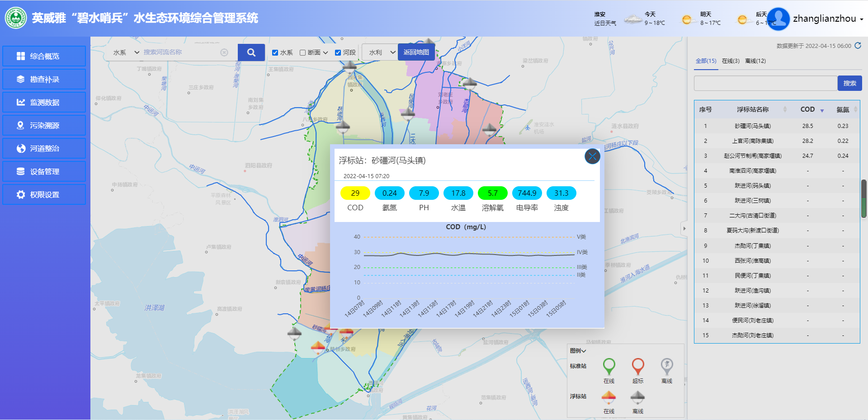This screenshot has height=420, width=868.
Task: Click the blue magnifier search icon
Action: pos(251,52)
